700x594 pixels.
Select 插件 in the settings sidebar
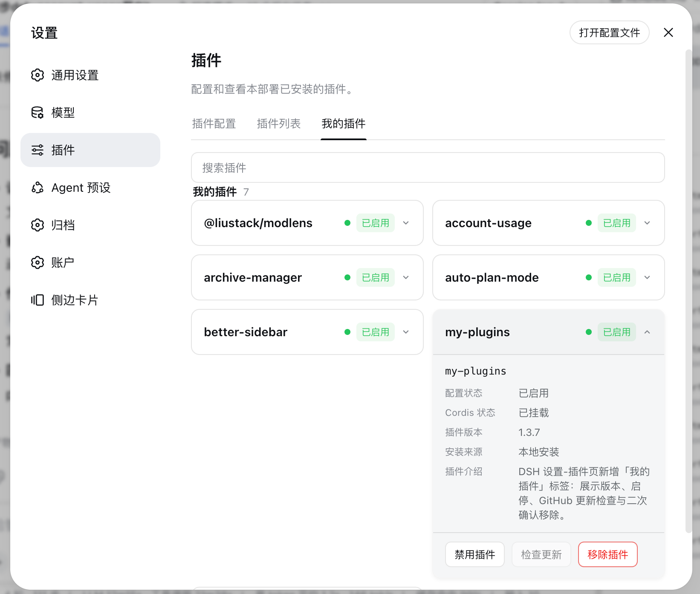90,150
